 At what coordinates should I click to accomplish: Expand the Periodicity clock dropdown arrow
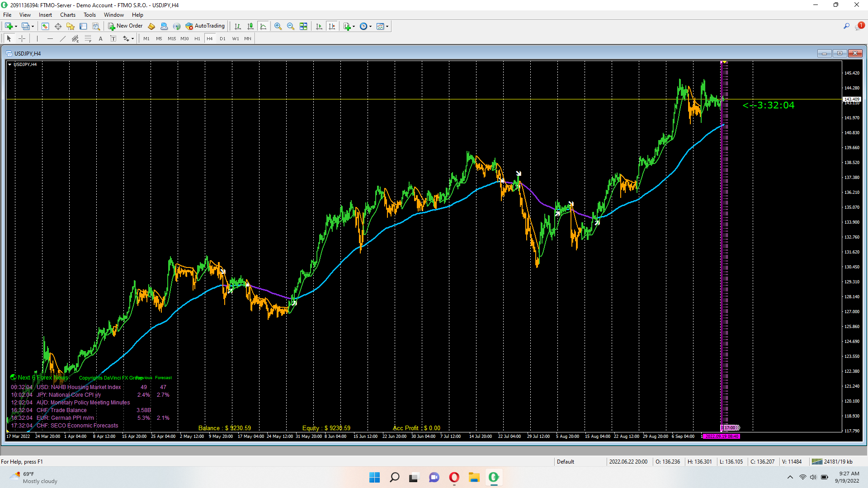371,27
